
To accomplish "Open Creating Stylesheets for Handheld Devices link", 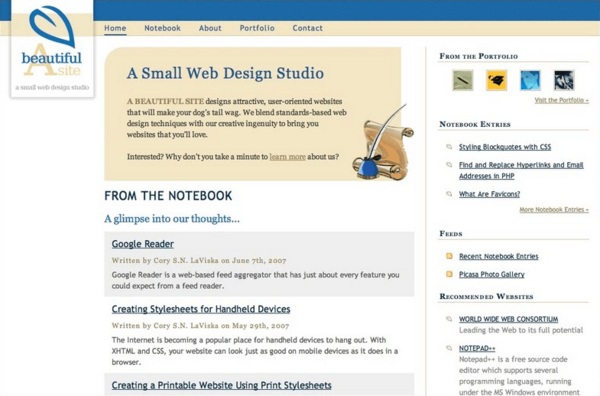I will pos(201,309).
